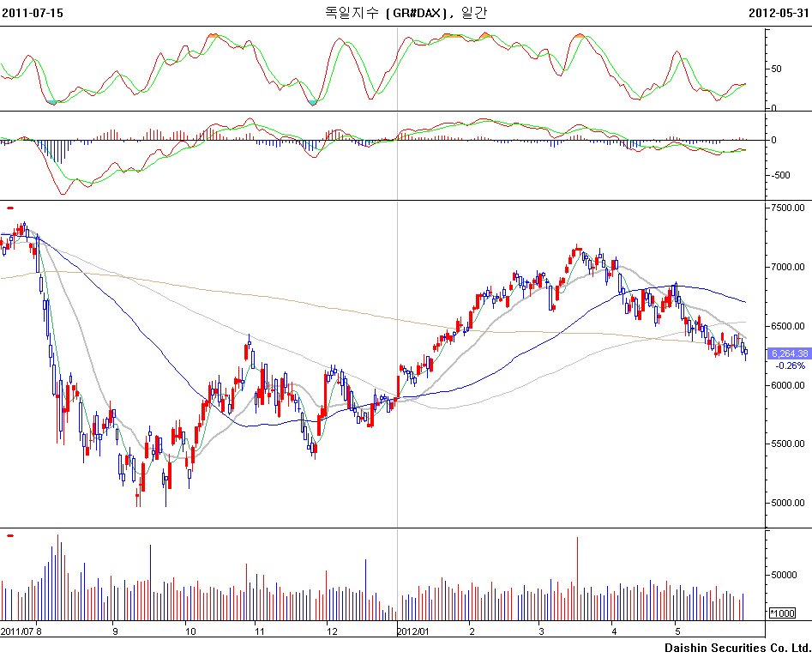Select the end date 2012-05-31

779,13
